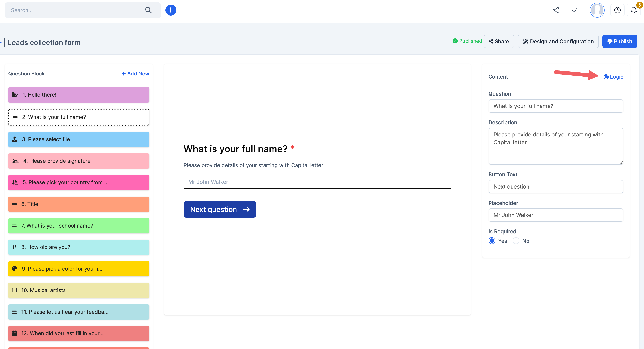Click the Button Text input field

[556, 187]
